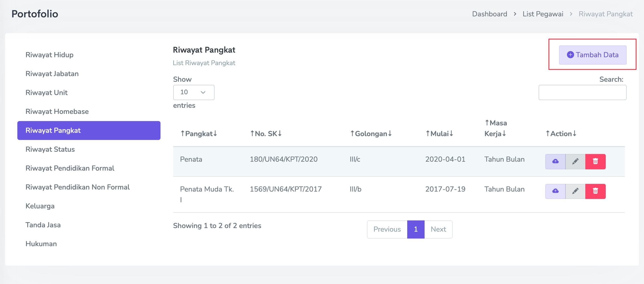644x284 pixels.
Task: Sort table by Mulai column
Action: pyautogui.click(x=439, y=134)
